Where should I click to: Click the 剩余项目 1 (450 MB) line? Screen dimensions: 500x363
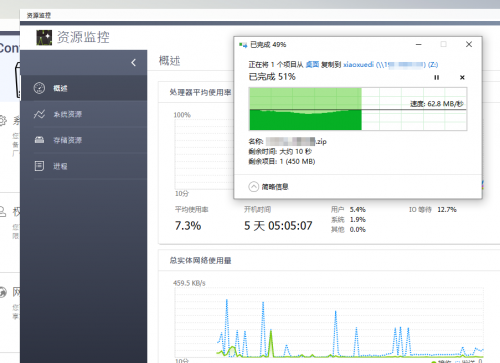point(282,161)
